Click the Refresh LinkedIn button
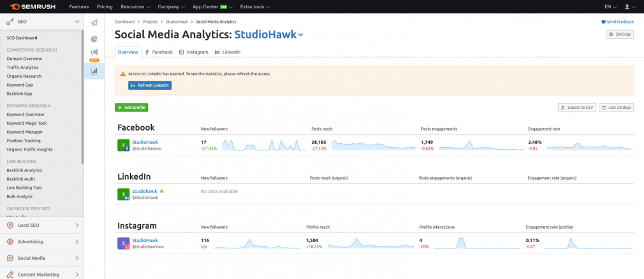644x279 pixels. click(150, 85)
